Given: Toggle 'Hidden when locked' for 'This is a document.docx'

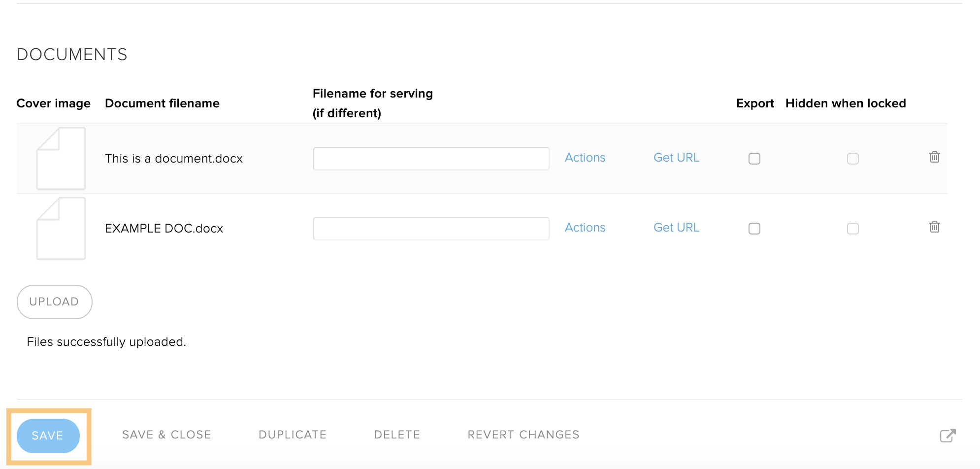Looking at the screenshot, I should coord(852,159).
